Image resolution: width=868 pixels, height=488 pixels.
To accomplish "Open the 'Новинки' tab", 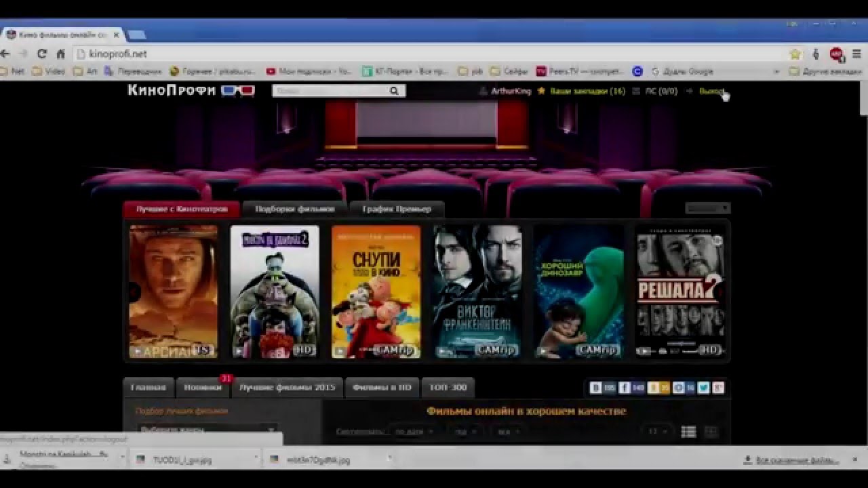I will [x=203, y=388].
